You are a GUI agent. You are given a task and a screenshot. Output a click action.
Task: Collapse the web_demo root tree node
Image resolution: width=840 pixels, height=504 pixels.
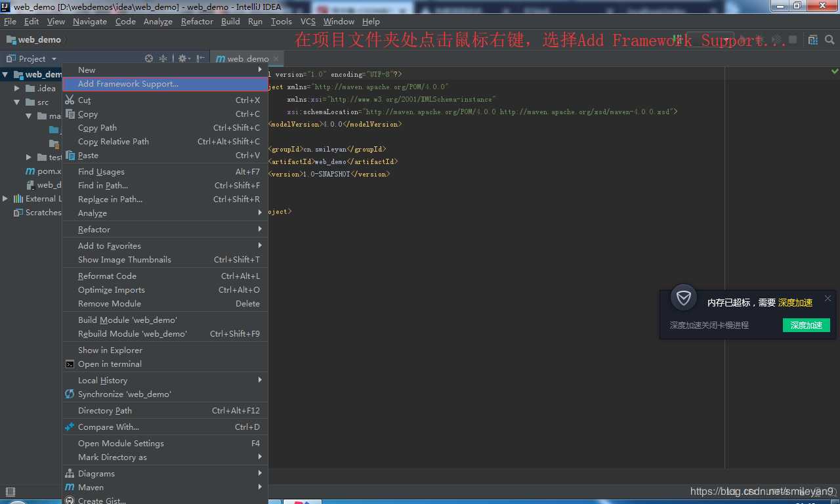(6, 74)
